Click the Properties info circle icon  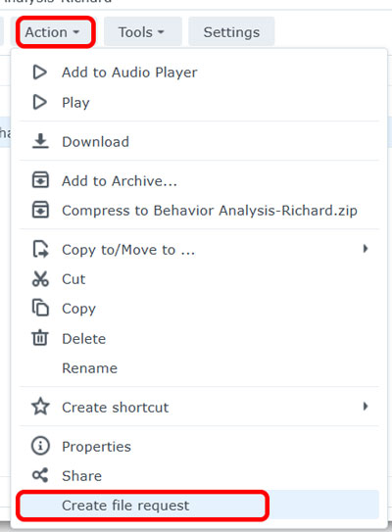point(40,446)
